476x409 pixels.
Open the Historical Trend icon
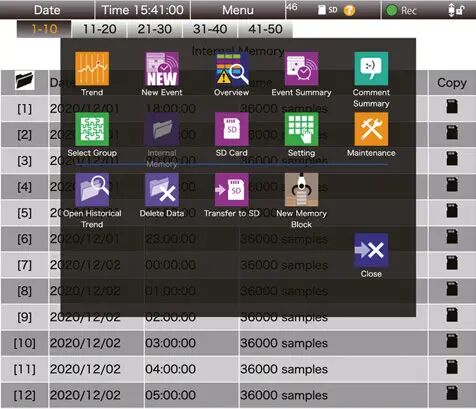(92, 190)
